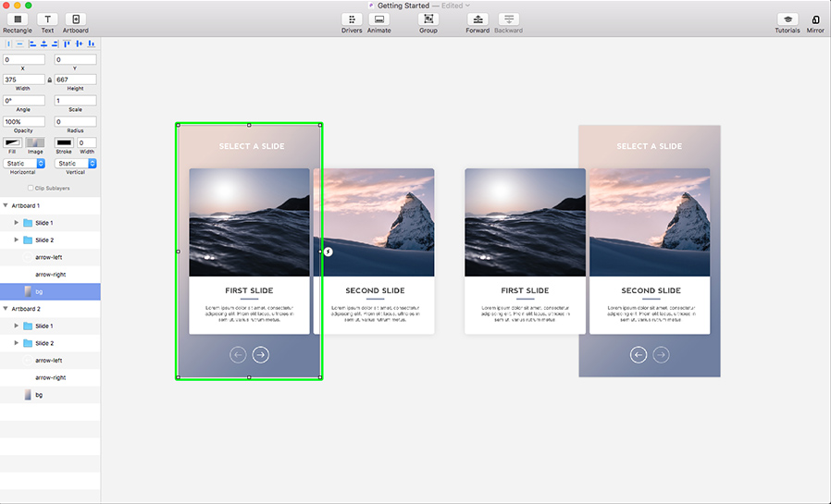Select Slide 2 row in Artboard 2

[x=50, y=343]
